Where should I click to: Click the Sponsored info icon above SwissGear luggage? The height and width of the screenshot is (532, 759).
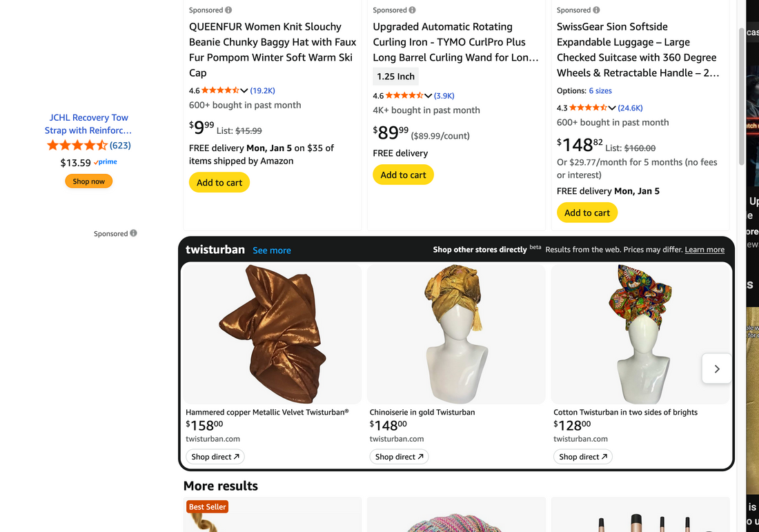click(x=596, y=10)
